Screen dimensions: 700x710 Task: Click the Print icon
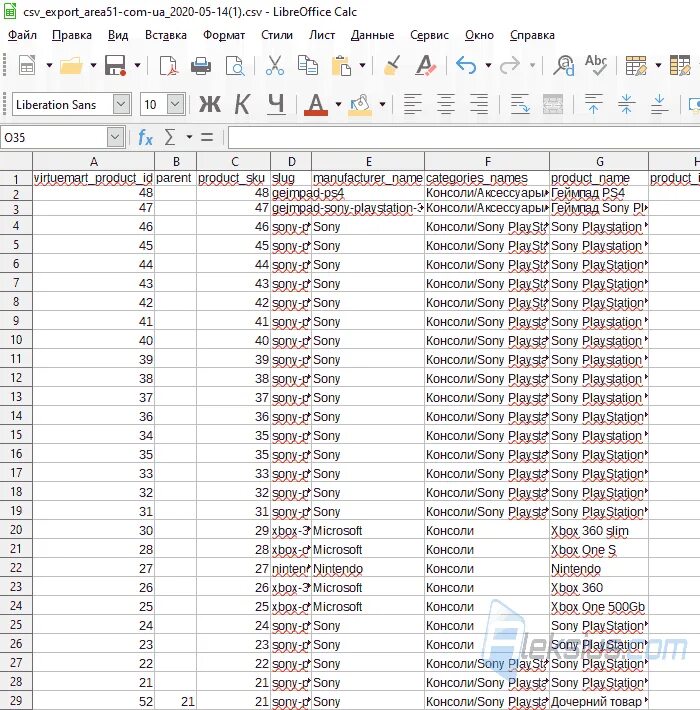click(201, 65)
